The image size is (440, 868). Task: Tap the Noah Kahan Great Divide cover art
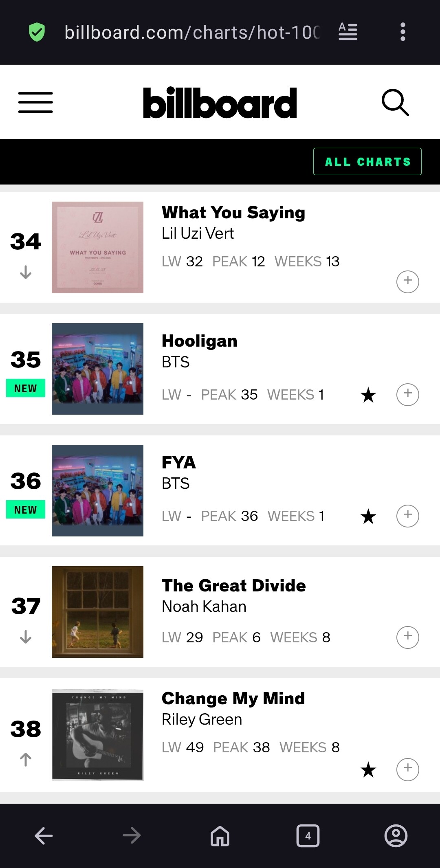point(97,612)
